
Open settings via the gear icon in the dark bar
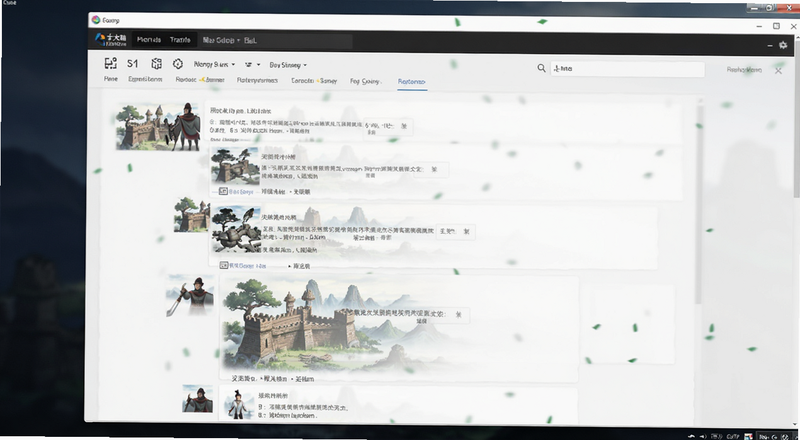coord(783,45)
